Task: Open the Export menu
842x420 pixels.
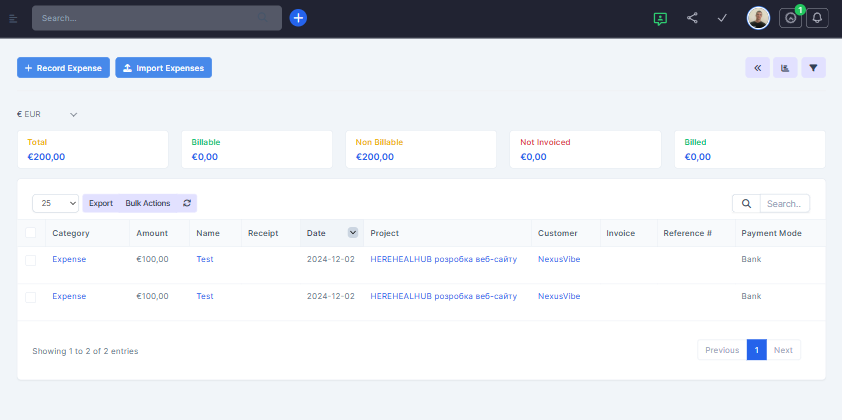Action: coord(101,203)
